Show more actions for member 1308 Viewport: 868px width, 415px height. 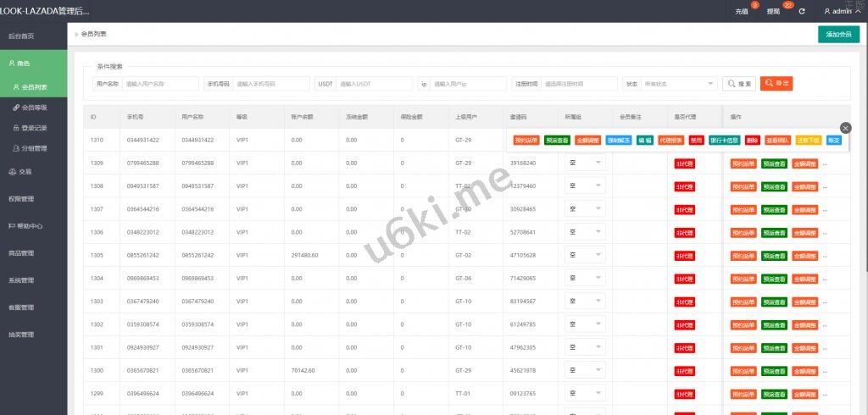point(826,186)
